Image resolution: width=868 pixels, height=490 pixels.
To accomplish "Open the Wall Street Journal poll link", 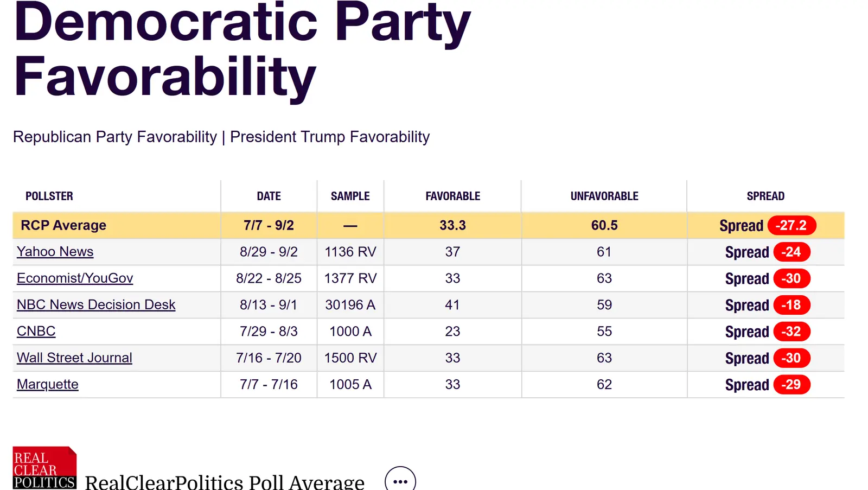I will 74,358.
